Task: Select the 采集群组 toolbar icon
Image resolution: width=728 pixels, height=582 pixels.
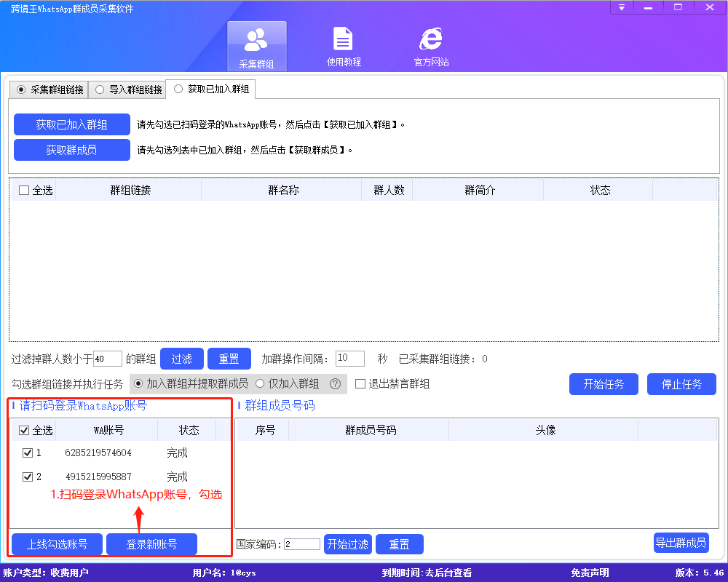Action: pos(256,45)
